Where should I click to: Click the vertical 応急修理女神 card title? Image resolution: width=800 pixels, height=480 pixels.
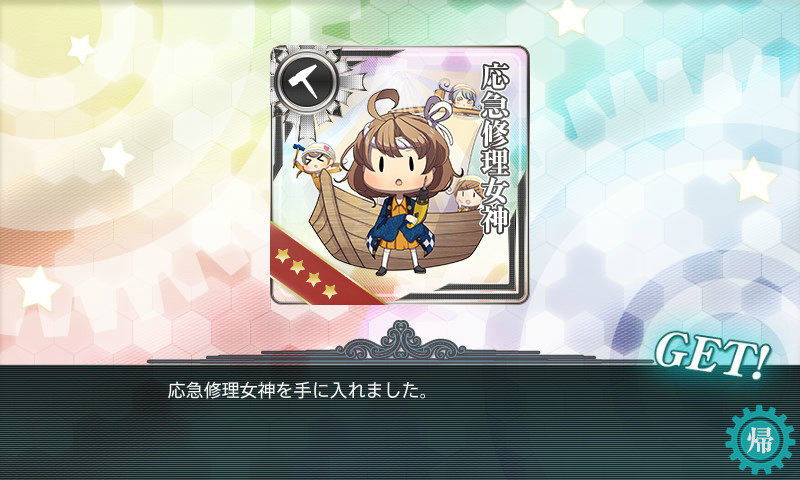494,149
